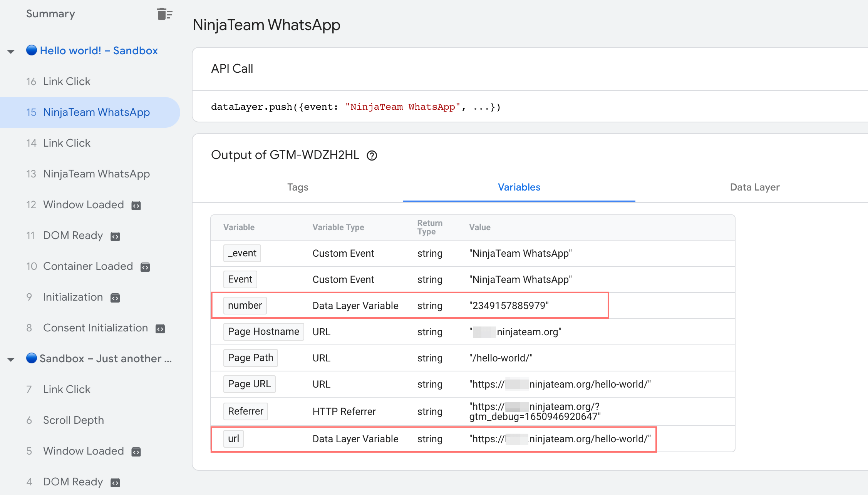Open the Data Layer tab

[755, 187]
